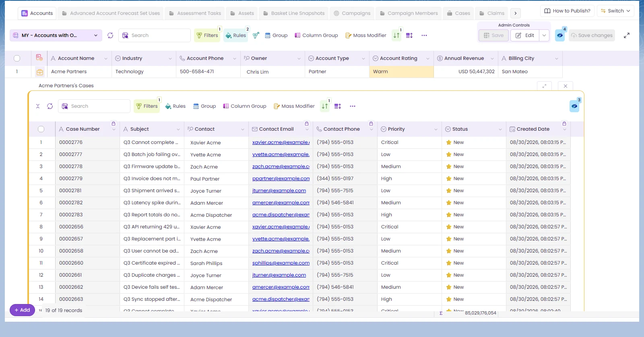The height and width of the screenshot is (337, 644).
Task: Switch to the Assets tab
Action: [242, 13]
